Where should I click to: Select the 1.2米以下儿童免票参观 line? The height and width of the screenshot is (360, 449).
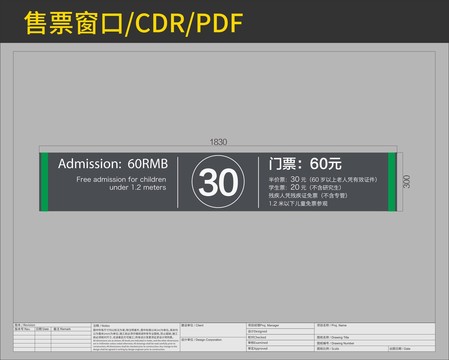tap(298, 203)
